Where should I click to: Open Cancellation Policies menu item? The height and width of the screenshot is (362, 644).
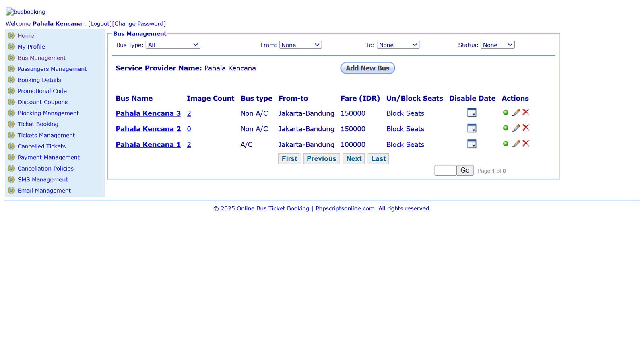pyautogui.click(x=45, y=169)
